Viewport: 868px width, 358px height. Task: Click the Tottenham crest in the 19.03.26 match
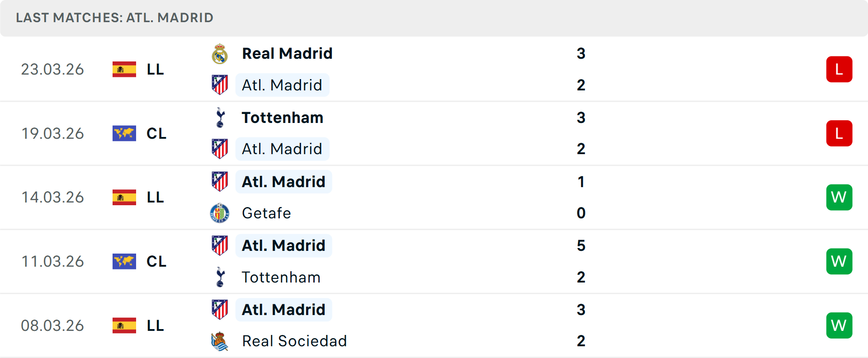pos(220,117)
